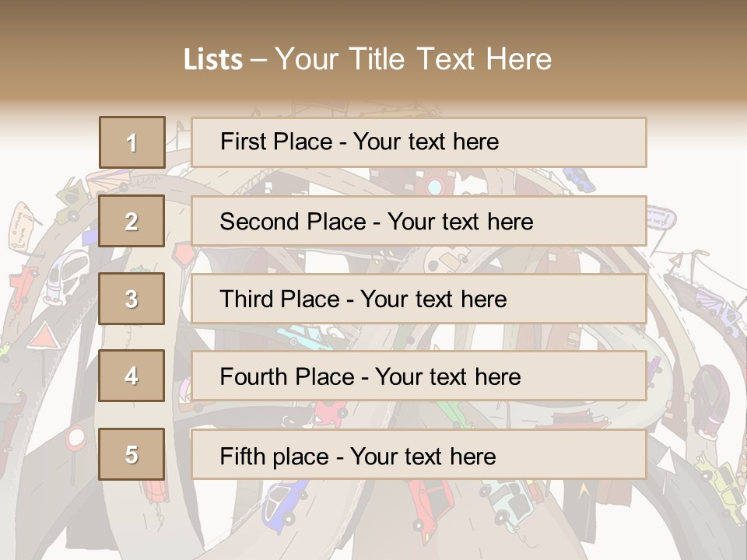Select the number 2 box
This screenshot has height=560, width=747.
[x=132, y=221]
